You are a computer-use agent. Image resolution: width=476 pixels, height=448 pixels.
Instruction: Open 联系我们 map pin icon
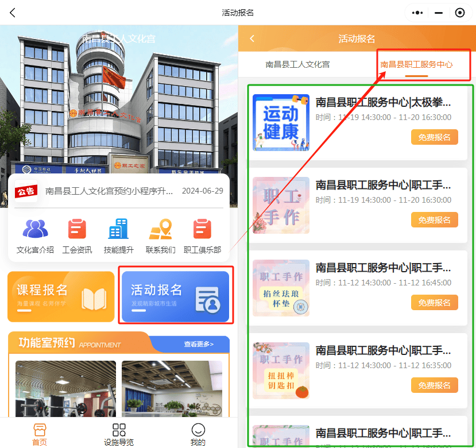[x=161, y=236]
